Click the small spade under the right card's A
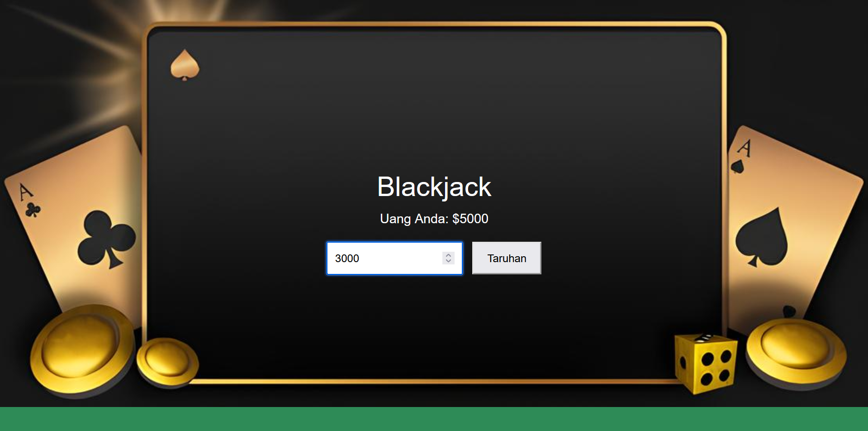 (x=737, y=167)
